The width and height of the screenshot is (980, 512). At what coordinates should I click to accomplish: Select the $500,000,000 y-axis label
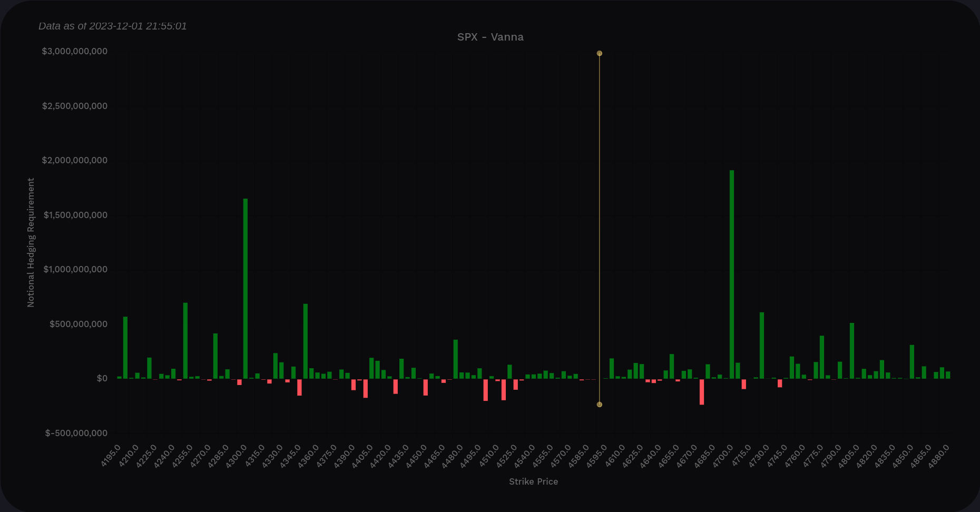coord(79,324)
